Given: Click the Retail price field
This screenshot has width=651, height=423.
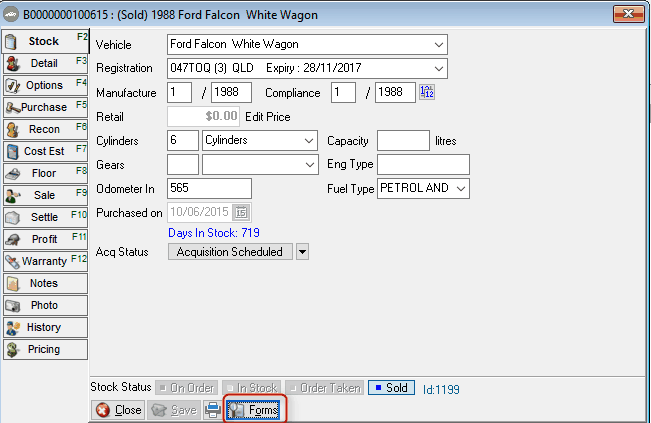Looking at the screenshot, I should coord(203,117).
